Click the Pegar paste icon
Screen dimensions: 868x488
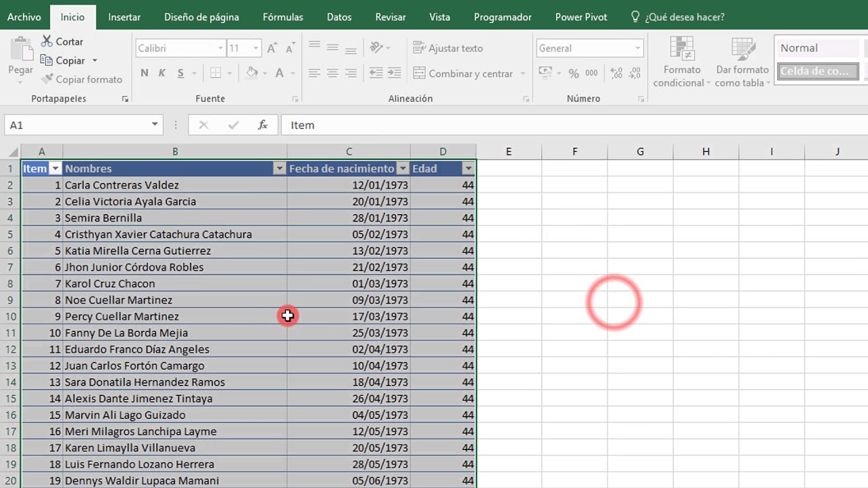[20, 49]
